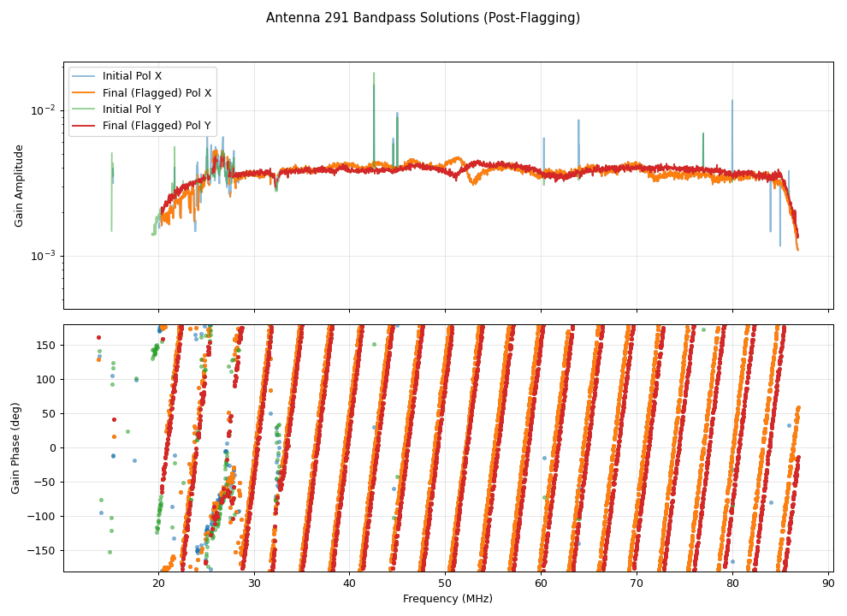Image resolution: width=847 pixels, height=616 pixels.
Task: Click the Initial Pol X legend line swatch
Action: tap(86, 76)
